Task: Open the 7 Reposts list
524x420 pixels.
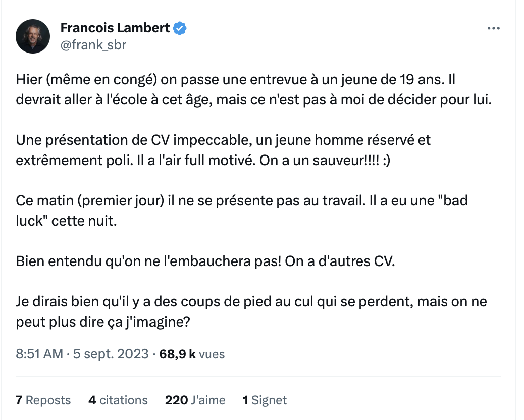Action: click(43, 400)
